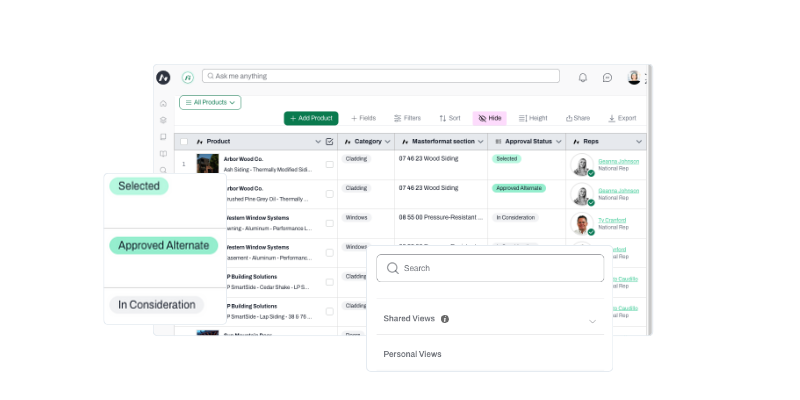Click the home icon in sidebar
Image resolution: width=800 pixels, height=400 pixels.
coord(163,104)
